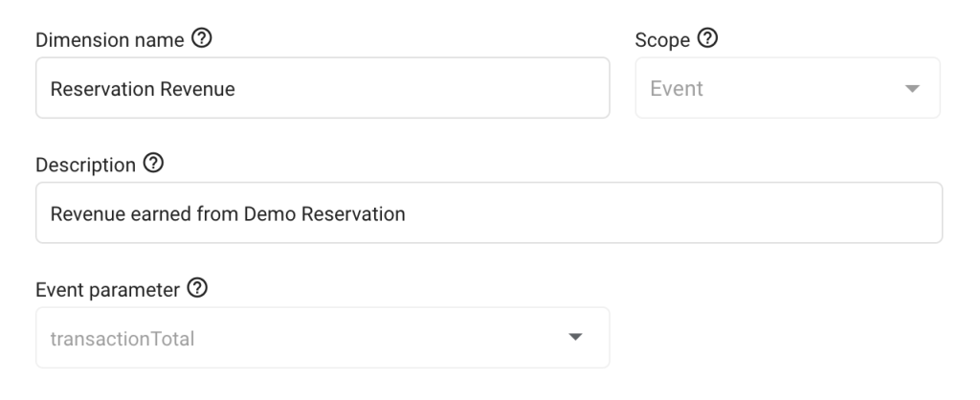The image size is (980, 400).
Task: Click the 'Reservation Revenue' text
Action: click(x=143, y=89)
